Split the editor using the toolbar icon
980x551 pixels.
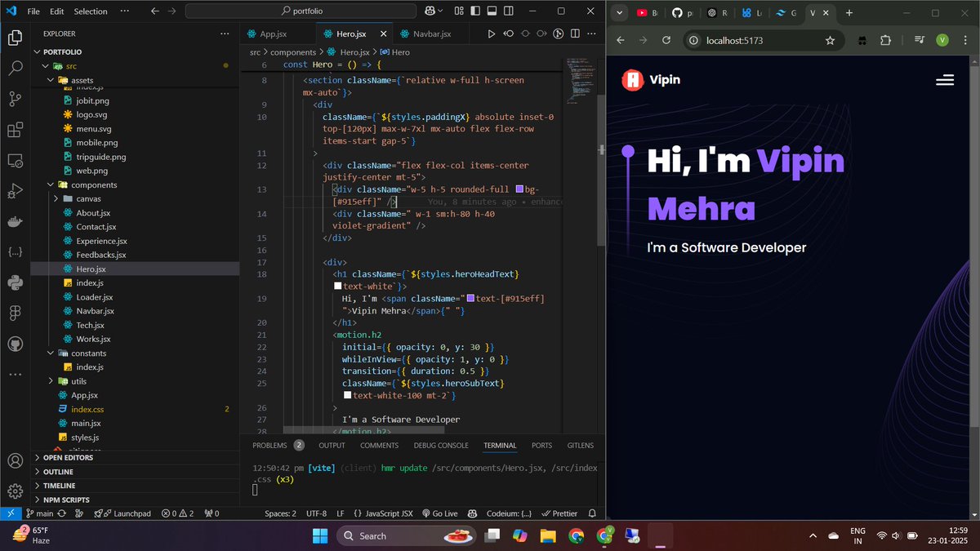575,33
